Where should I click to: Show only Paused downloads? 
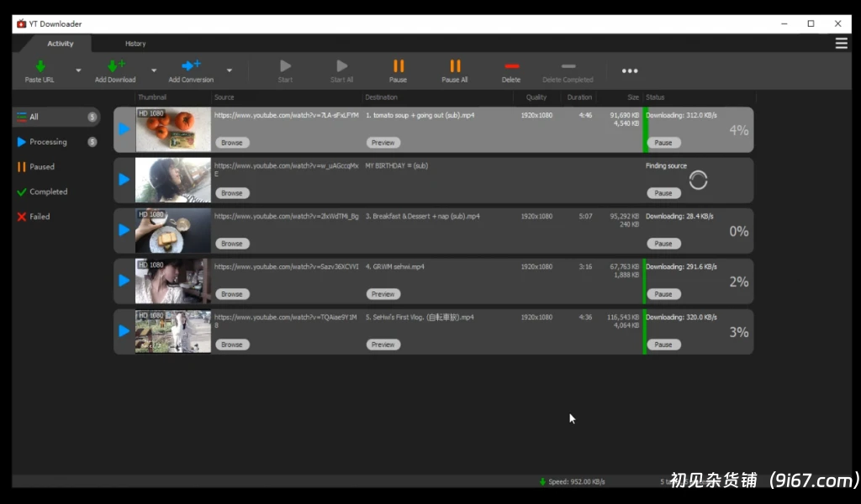tap(42, 167)
